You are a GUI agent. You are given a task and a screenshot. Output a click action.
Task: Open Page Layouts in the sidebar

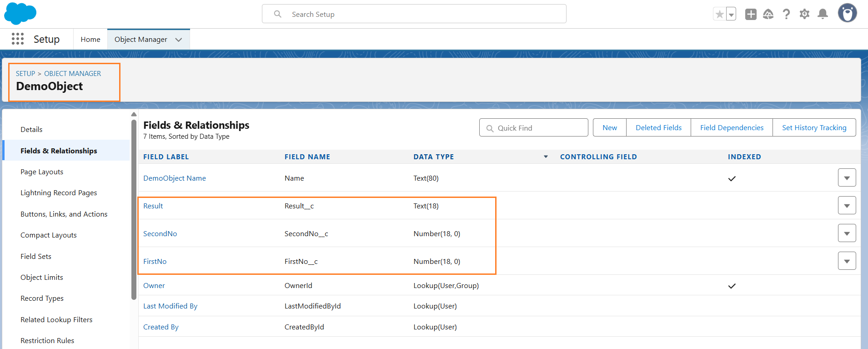click(42, 172)
